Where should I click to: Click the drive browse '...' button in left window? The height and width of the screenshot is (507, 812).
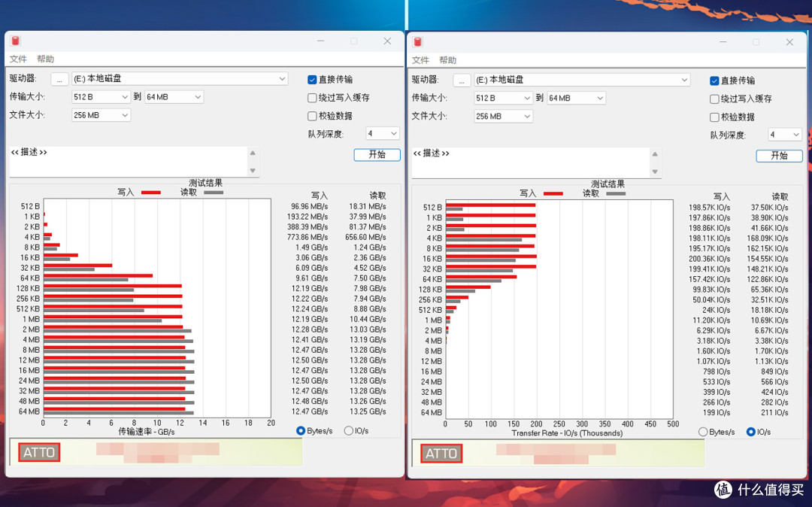pyautogui.click(x=59, y=79)
